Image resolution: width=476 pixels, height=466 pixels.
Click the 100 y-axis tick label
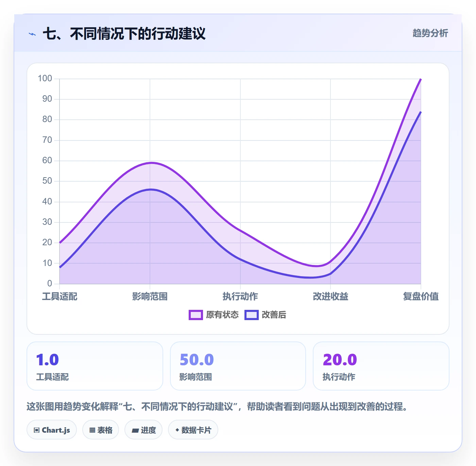[45, 79]
